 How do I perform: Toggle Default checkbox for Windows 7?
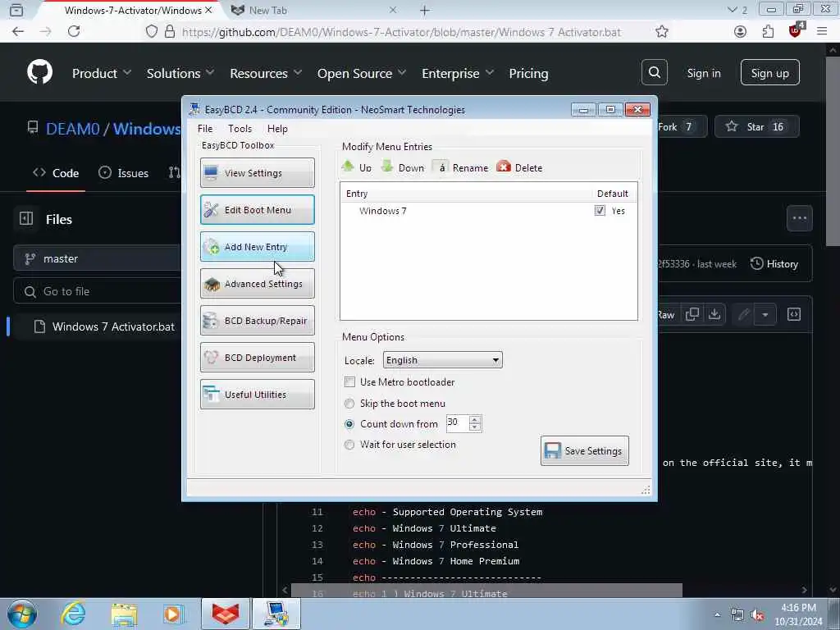pos(600,211)
